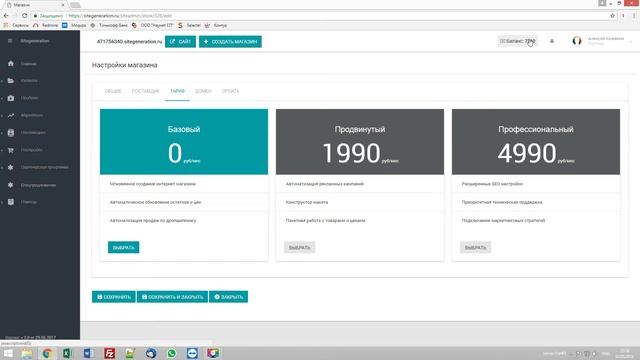Open Word from the taskbar
The image size is (640, 360).
pos(89,353)
